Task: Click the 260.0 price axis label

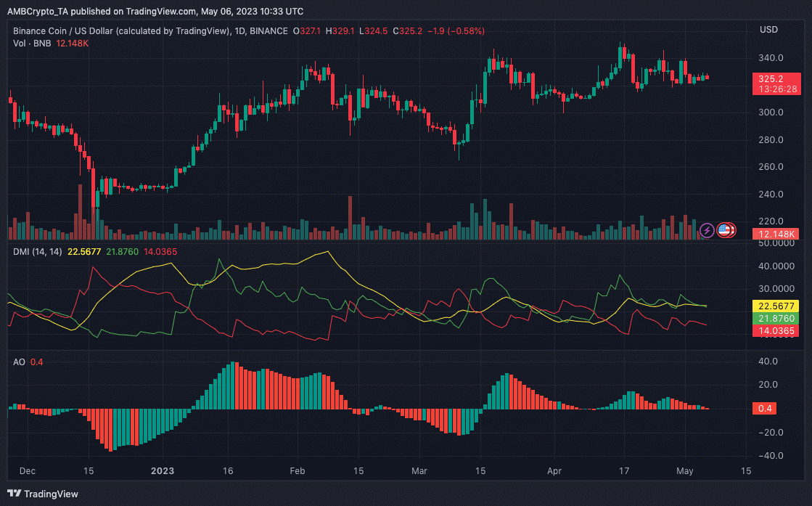Action: 771,167
